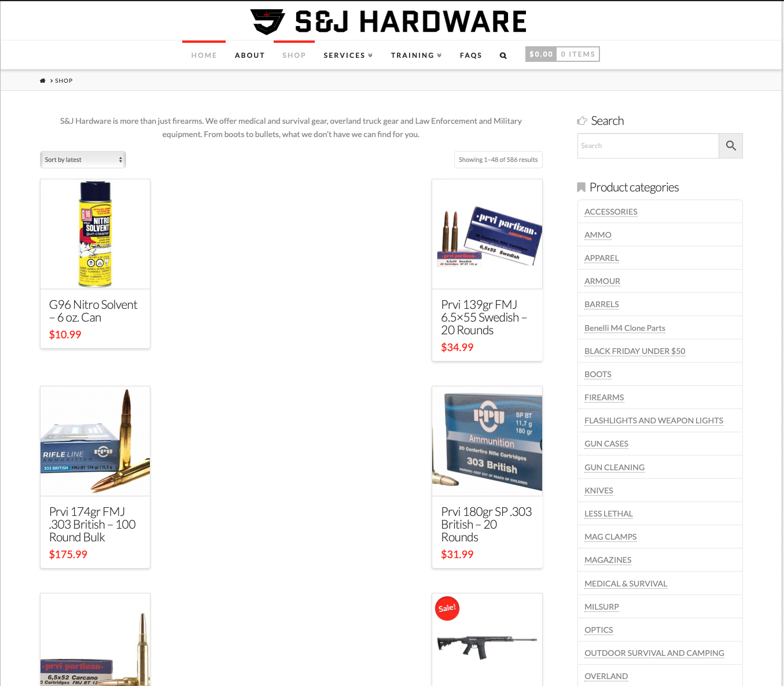Expand the Training menu

point(416,56)
